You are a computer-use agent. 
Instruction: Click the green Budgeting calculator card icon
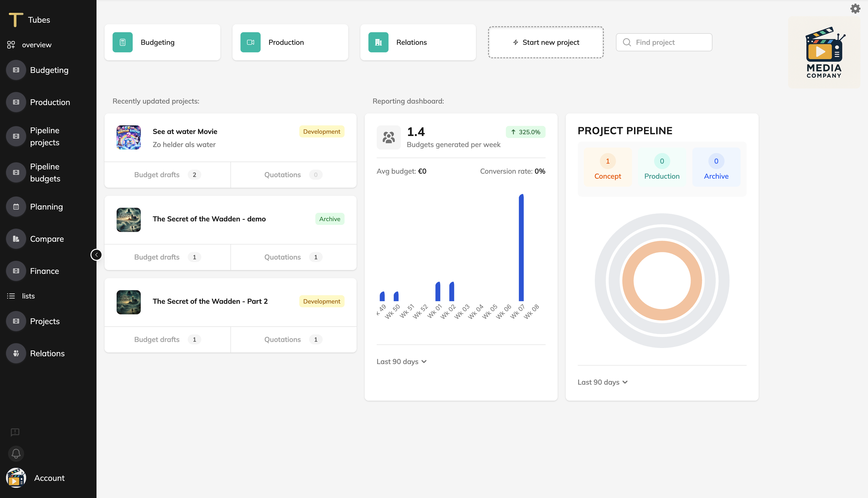[x=123, y=42]
